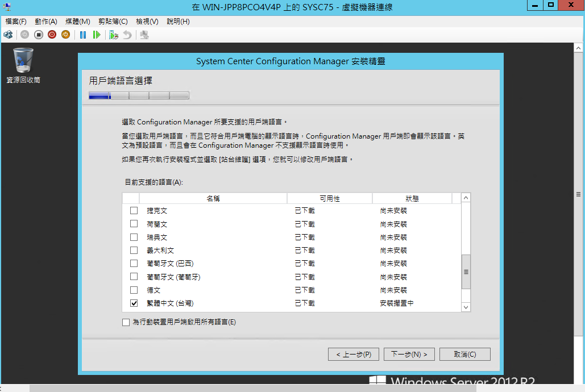Screen dimensions: 585x392
Task: Click the 安裝擱置中 status cell
Action: (x=397, y=303)
